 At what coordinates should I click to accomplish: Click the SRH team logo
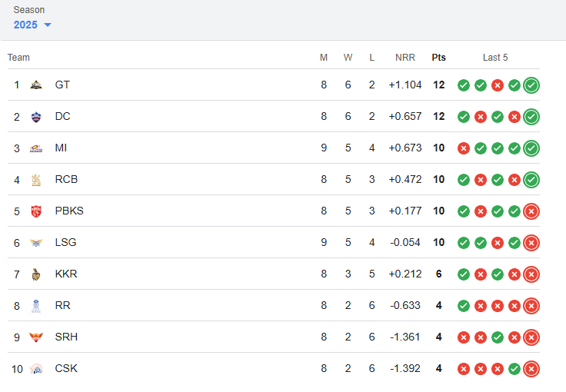36,337
